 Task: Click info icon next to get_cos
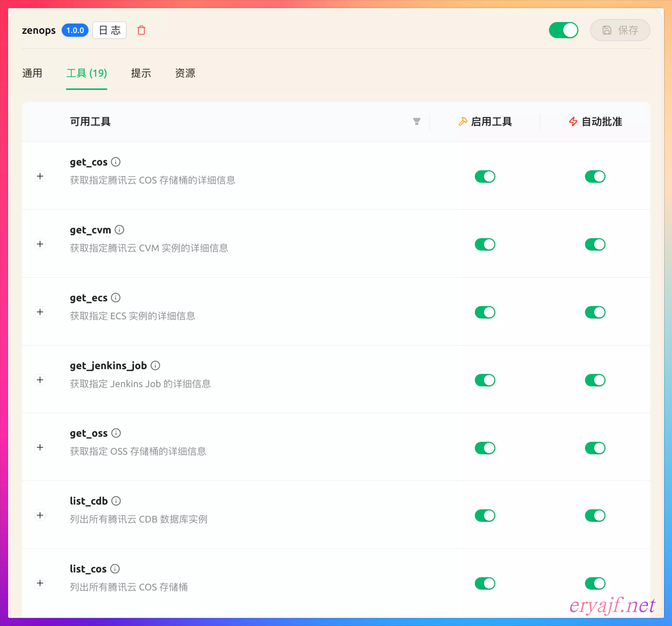coord(116,162)
